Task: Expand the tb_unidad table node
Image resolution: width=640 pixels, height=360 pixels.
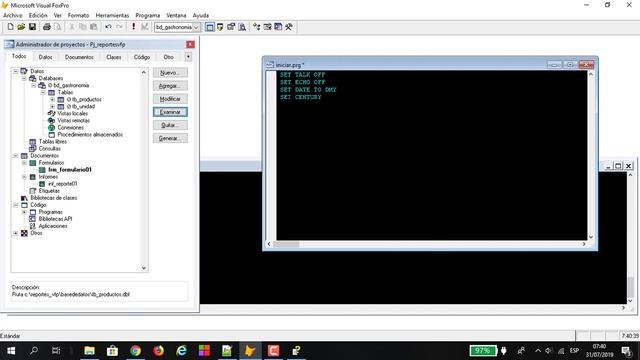Action: click(x=52, y=107)
